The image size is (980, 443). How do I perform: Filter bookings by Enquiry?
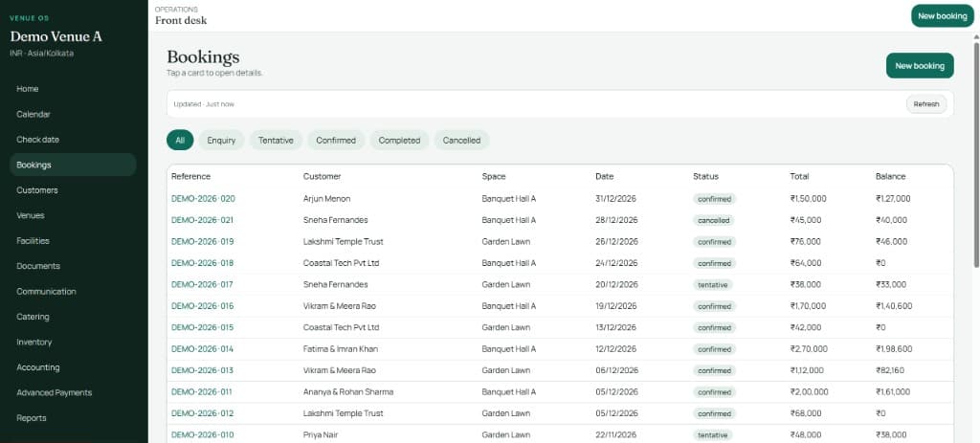pyautogui.click(x=221, y=140)
